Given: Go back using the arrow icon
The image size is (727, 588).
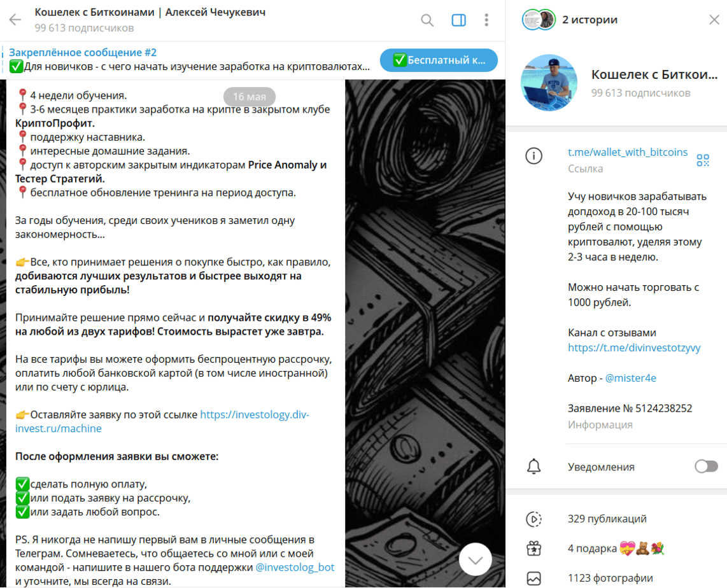Looking at the screenshot, I should coord(15,20).
